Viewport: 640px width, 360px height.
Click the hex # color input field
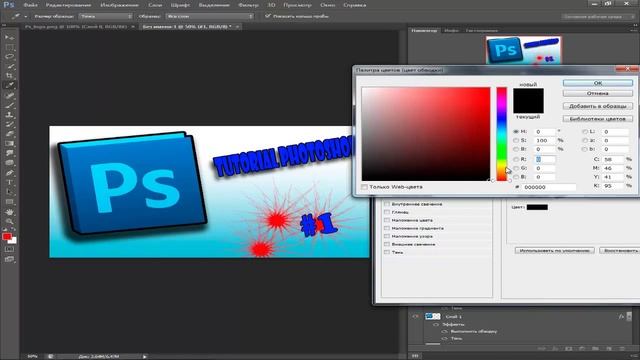tap(549, 187)
